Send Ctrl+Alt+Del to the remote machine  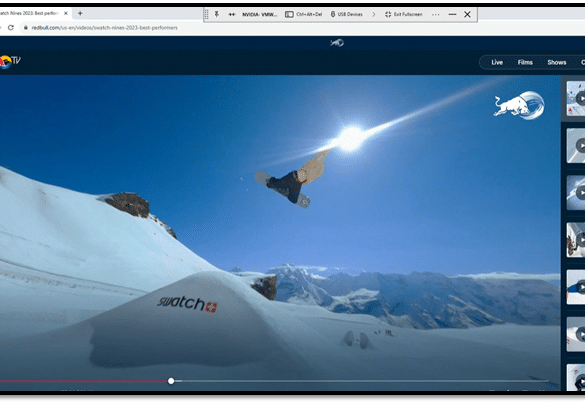pos(303,14)
